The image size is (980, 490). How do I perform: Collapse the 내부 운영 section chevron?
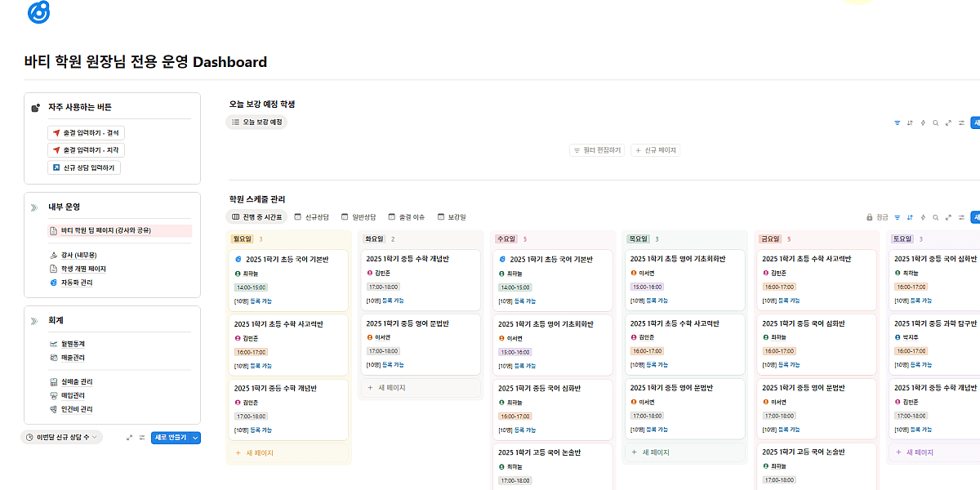(x=34, y=207)
